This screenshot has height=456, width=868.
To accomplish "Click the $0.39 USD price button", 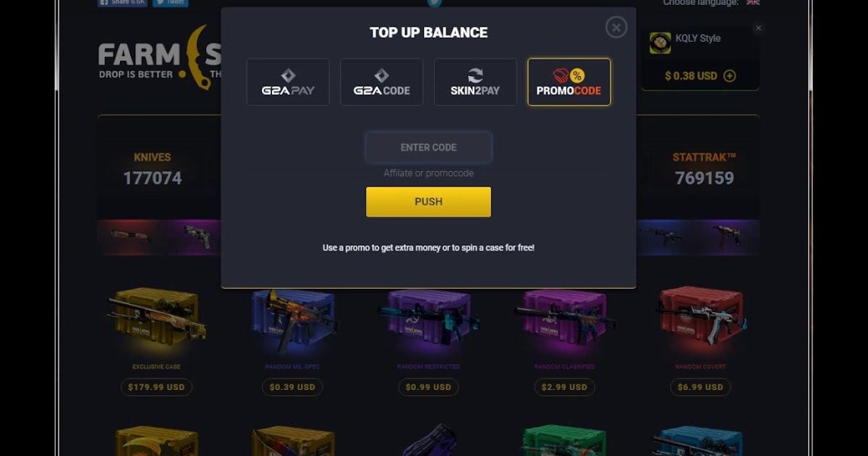I will click(292, 387).
